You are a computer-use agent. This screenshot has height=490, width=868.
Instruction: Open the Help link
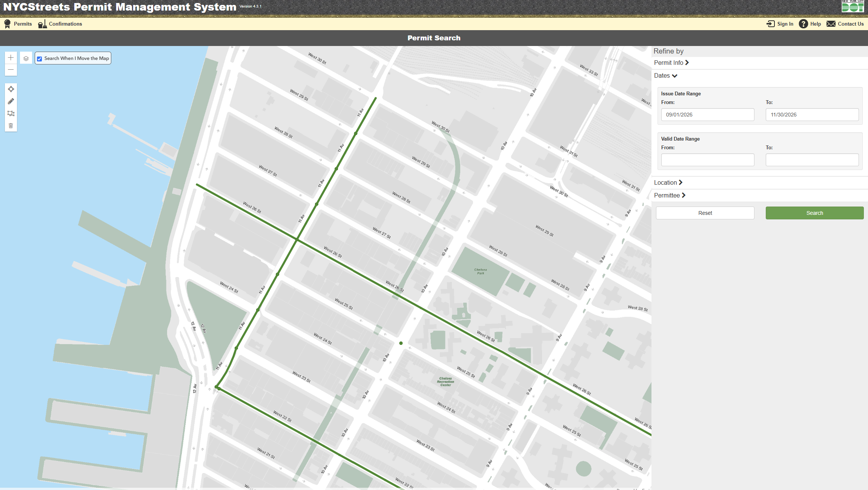tap(816, 24)
